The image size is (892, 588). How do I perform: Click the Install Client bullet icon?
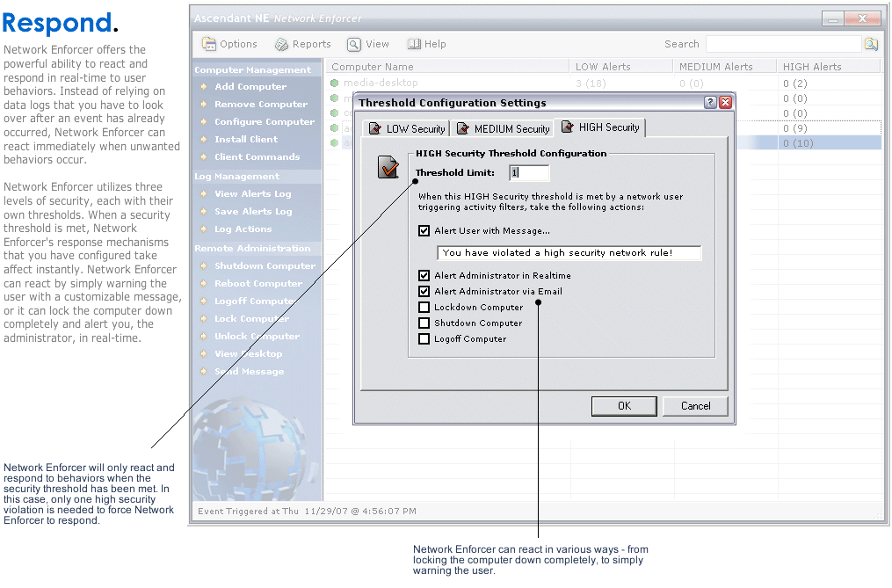coord(203,140)
